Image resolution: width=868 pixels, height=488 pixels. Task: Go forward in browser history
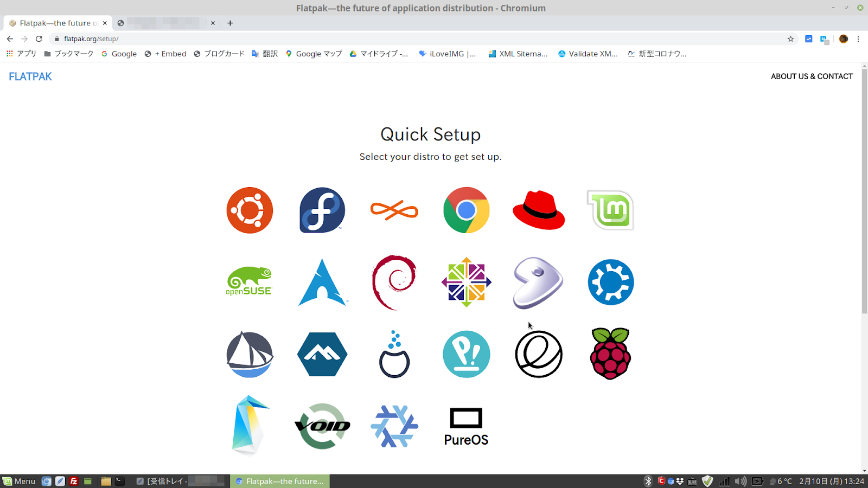pyautogui.click(x=24, y=38)
